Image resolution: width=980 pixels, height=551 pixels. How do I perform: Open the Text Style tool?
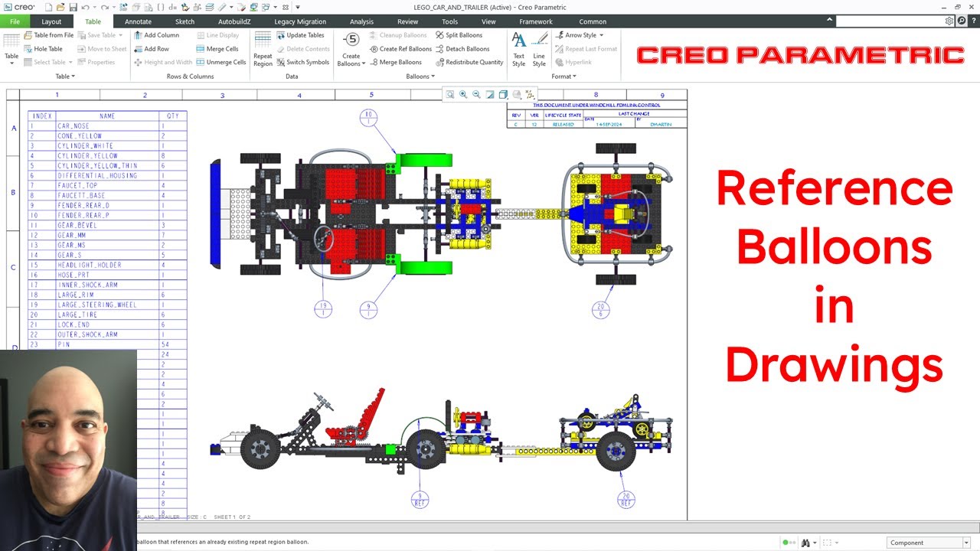[518, 49]
